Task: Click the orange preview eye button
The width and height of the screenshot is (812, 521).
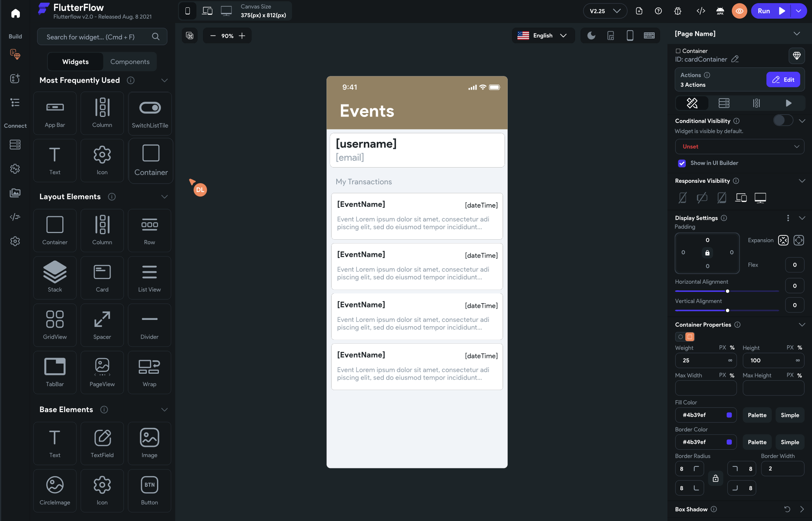Action: 739,11
